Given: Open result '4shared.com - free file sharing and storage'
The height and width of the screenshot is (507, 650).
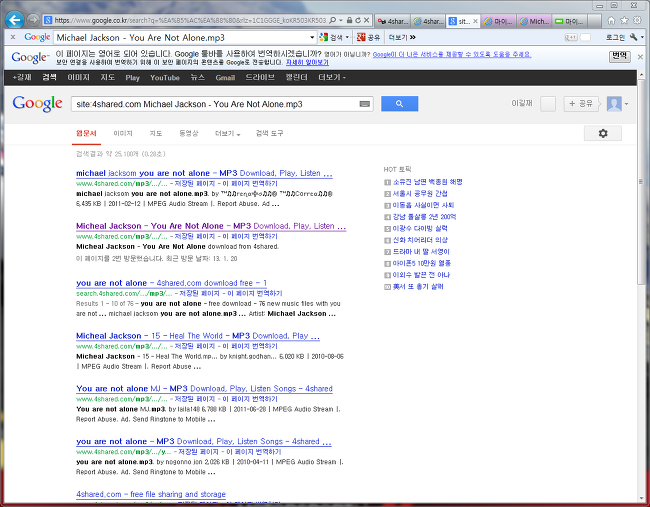Looking at the screenshot, I should click(x=151, y=494).
